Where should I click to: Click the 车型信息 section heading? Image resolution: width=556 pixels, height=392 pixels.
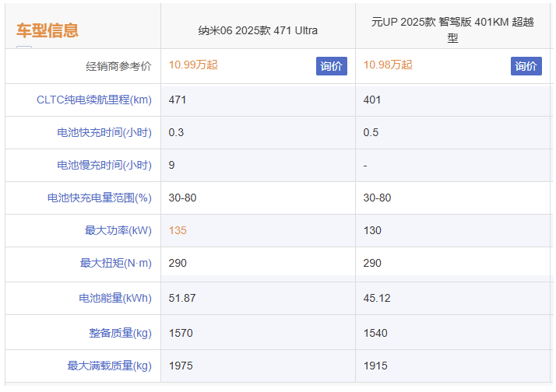pos(48,31)
